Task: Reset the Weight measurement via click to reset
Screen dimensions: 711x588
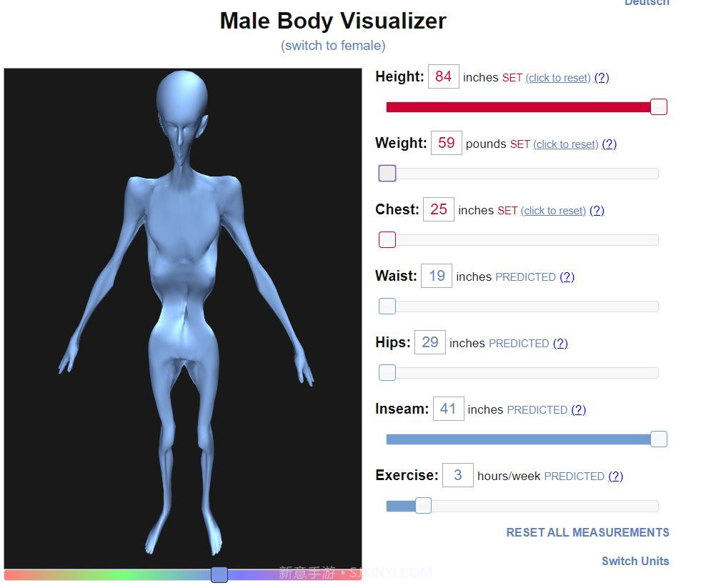Action: [x=565, y=144]
